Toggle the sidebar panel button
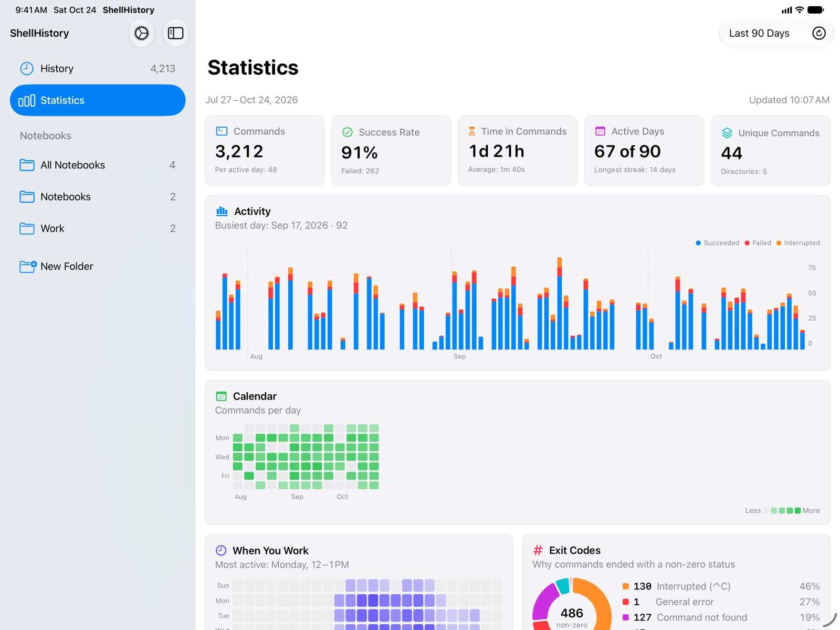840x630 pixels. [175, 33]
